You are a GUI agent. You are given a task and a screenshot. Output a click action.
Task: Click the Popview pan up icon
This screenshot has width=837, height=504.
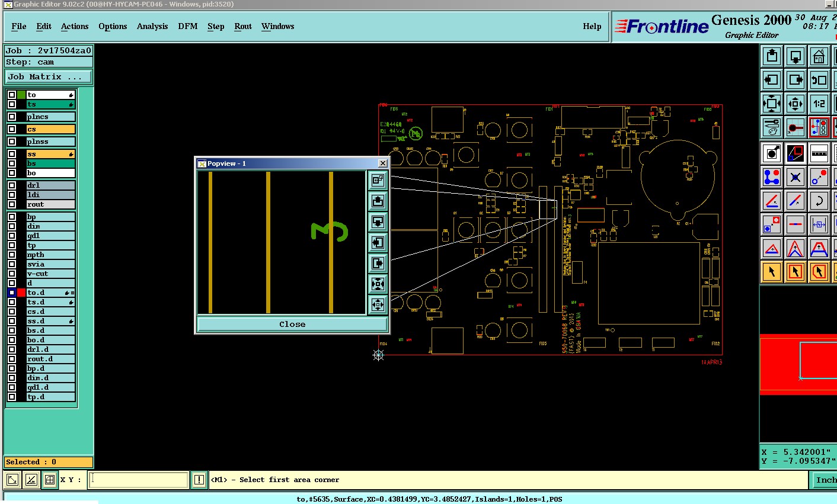378,201
